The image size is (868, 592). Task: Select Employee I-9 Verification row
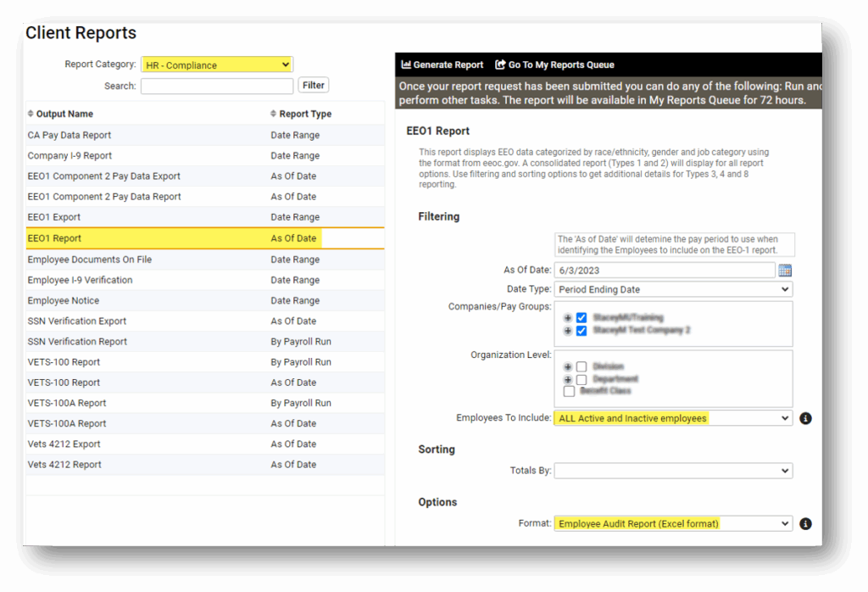205,280
